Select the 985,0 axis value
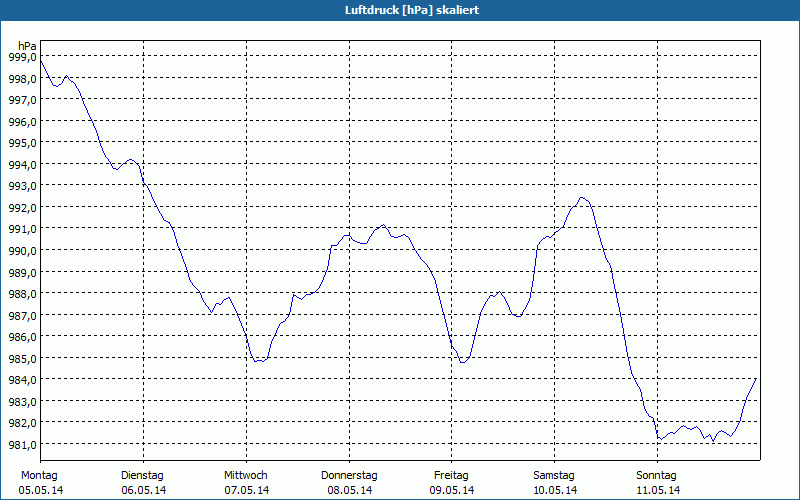800x500 pixels. (22, 358)
